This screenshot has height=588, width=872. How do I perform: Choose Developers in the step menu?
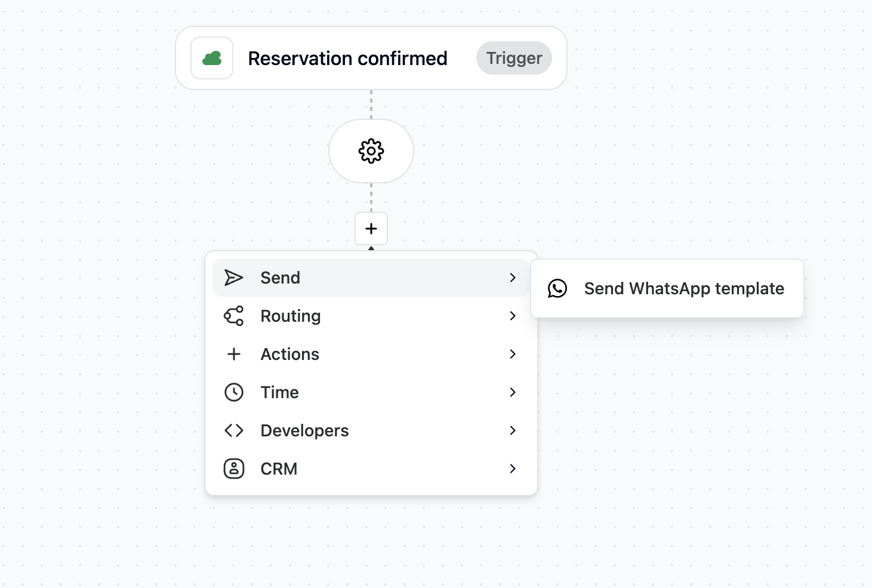click(x=371, y=430)
